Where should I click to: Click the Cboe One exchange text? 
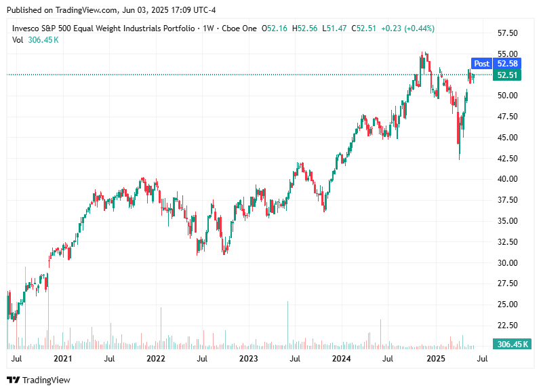click(239, 28)
